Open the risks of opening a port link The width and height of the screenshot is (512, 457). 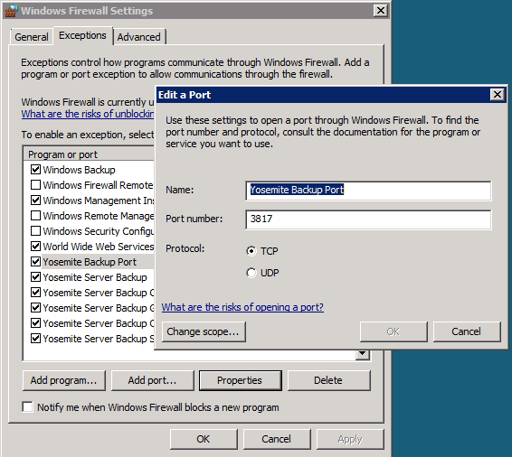pyautogui.click(x=242, y=307)
